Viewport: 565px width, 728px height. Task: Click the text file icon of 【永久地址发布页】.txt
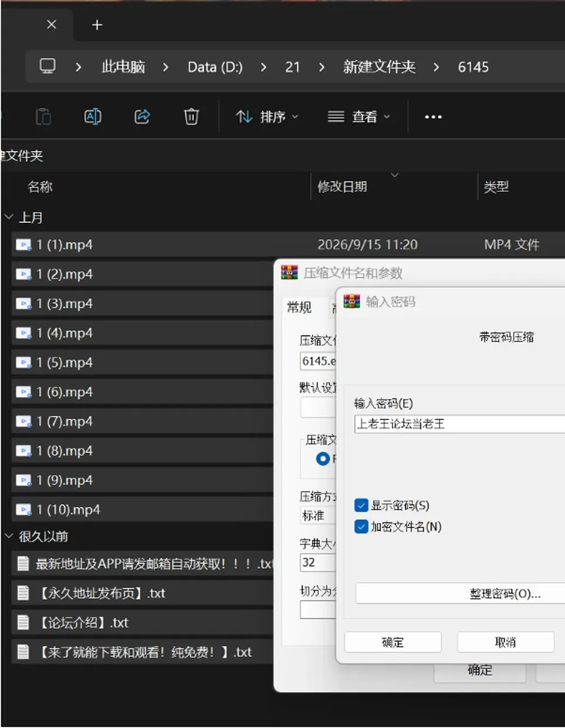(x=23, y=593)
